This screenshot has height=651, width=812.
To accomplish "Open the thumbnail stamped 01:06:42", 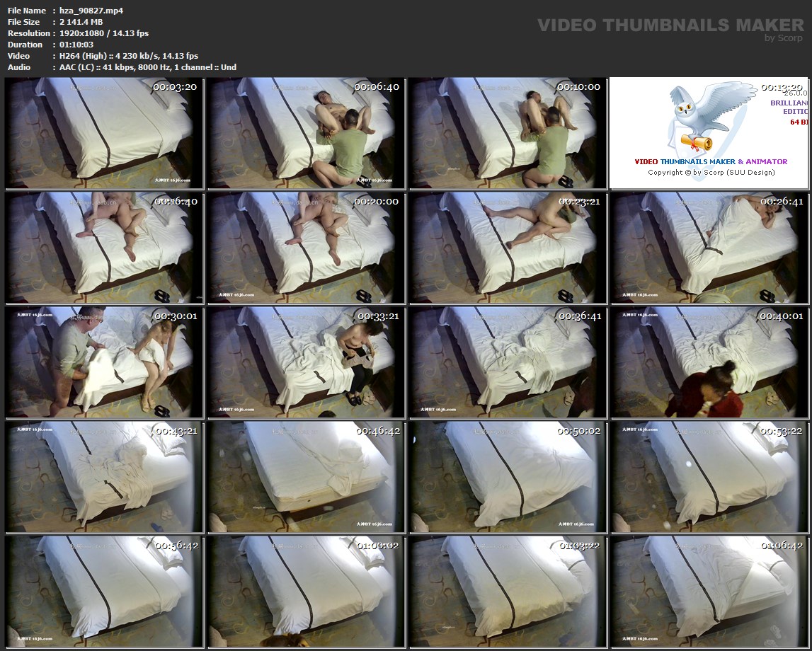I will pos(709,592).
